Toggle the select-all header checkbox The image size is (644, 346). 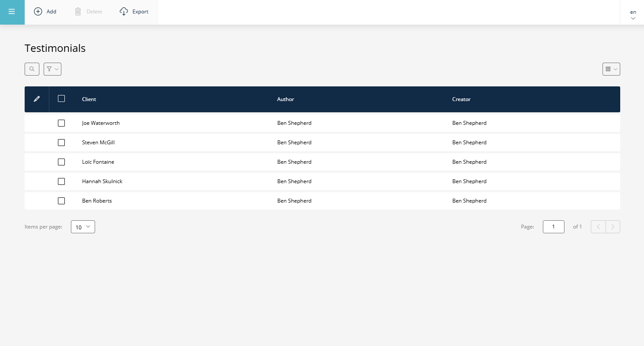61,98
